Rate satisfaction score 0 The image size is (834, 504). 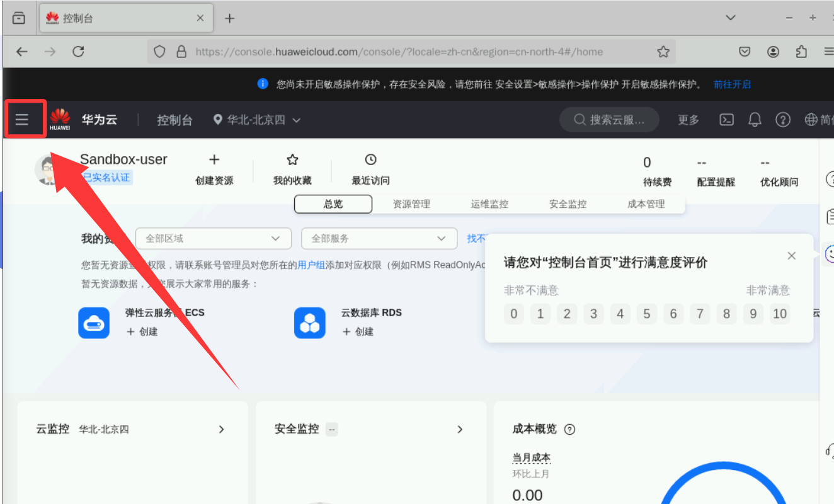[514, 314]
